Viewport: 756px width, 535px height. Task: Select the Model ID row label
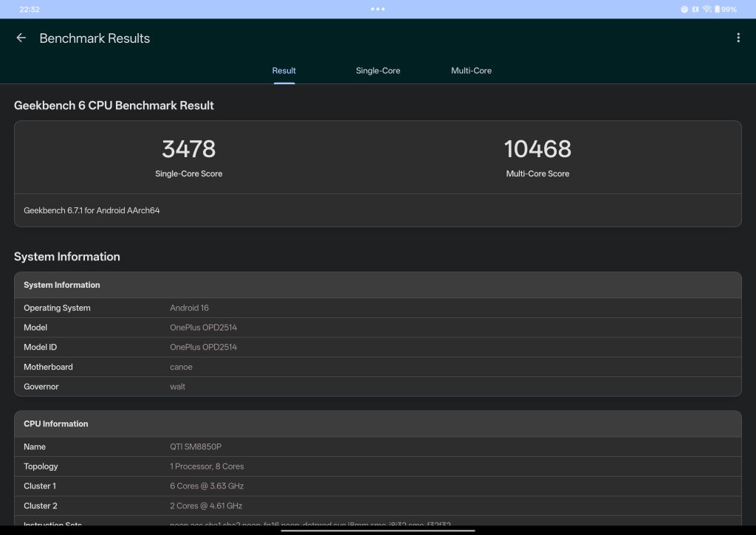pos(40,347)
